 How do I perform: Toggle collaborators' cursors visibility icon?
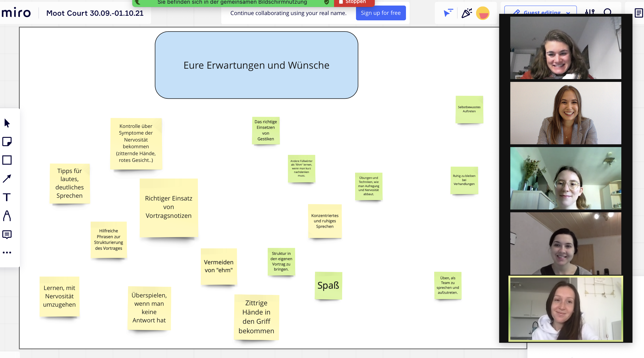(448, 13)
